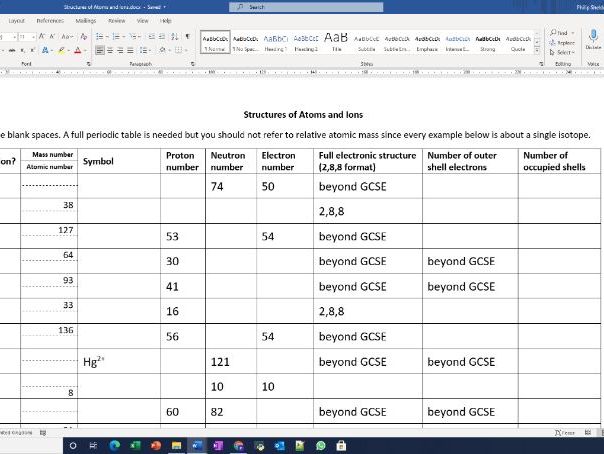This screenshot has width=604, height=454.
Task: Open the Help tab
Action: [x=166, y=21]
